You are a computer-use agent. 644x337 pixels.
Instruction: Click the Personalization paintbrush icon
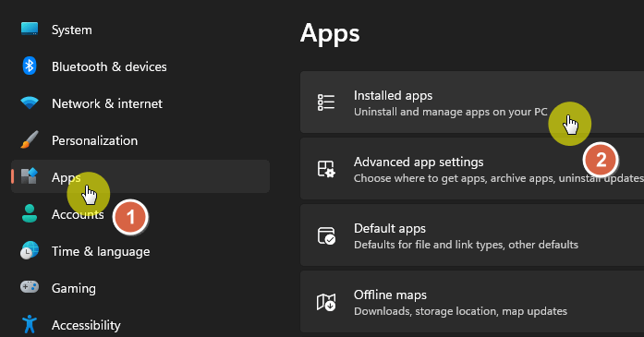click(30, 140)
